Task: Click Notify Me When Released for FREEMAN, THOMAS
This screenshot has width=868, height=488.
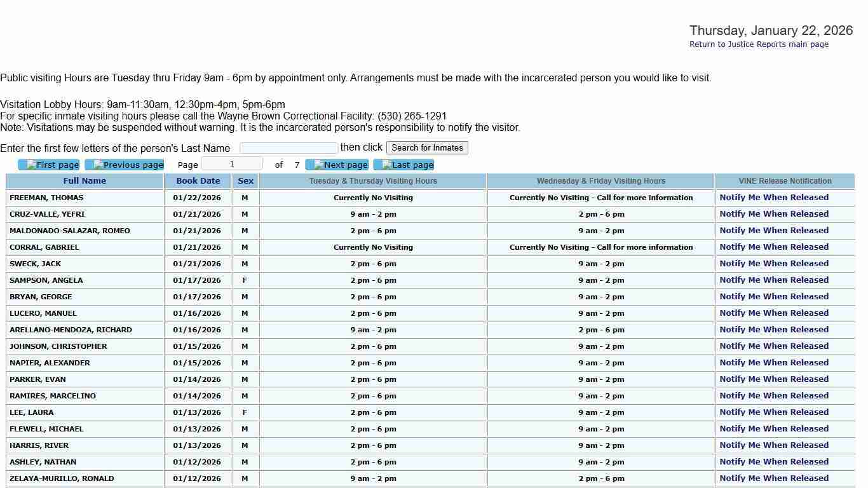Action: coord(774,198)
